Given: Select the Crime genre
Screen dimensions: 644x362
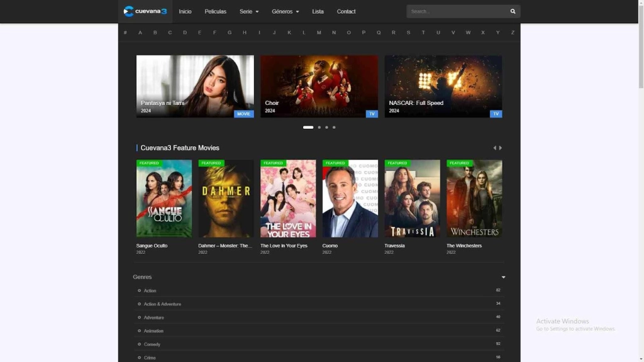Looking at the screenshot, I should pyautogui.click(x=150, y=358).
